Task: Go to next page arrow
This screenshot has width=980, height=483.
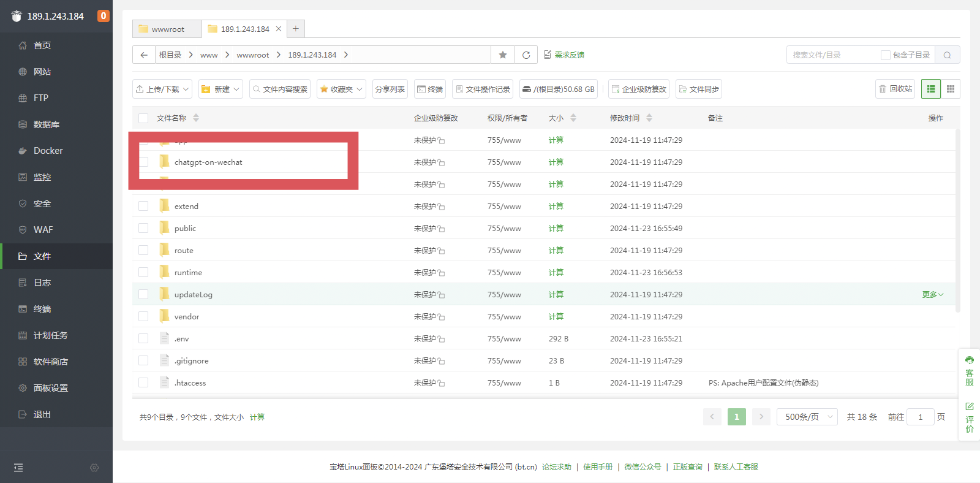Action: (761, 417)
